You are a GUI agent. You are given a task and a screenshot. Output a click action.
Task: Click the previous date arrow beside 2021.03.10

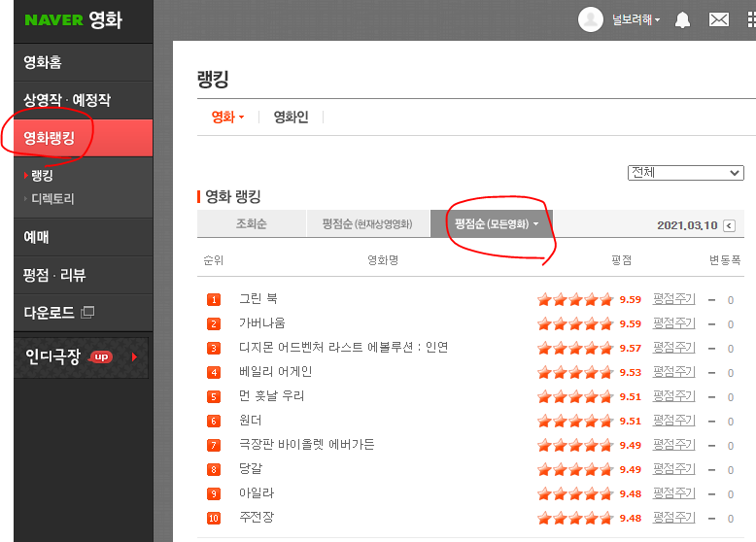pos(729,225)
